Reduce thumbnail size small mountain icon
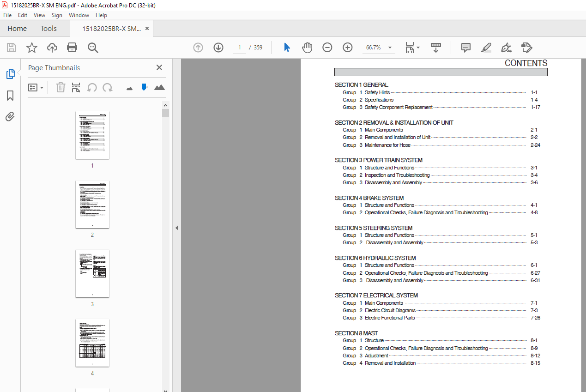The height and width of the screenshot is (392, 586). click(x=129, y=88)
